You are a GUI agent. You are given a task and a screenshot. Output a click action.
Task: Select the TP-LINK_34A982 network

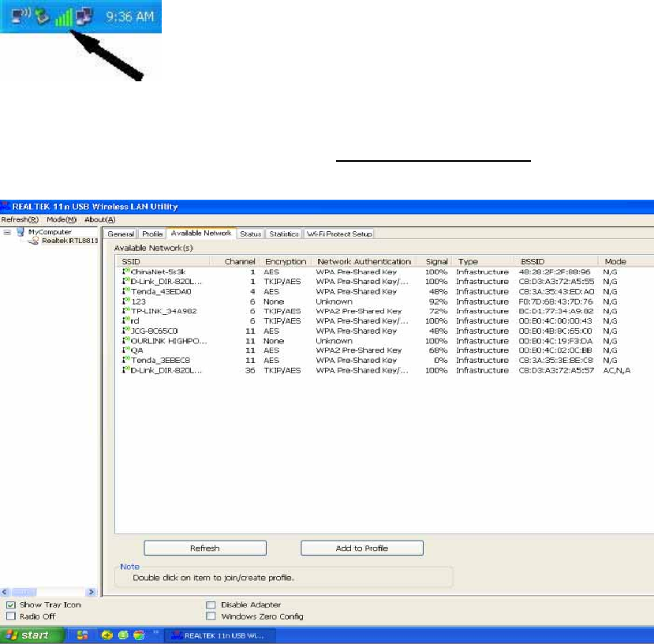tap(376, 311)
